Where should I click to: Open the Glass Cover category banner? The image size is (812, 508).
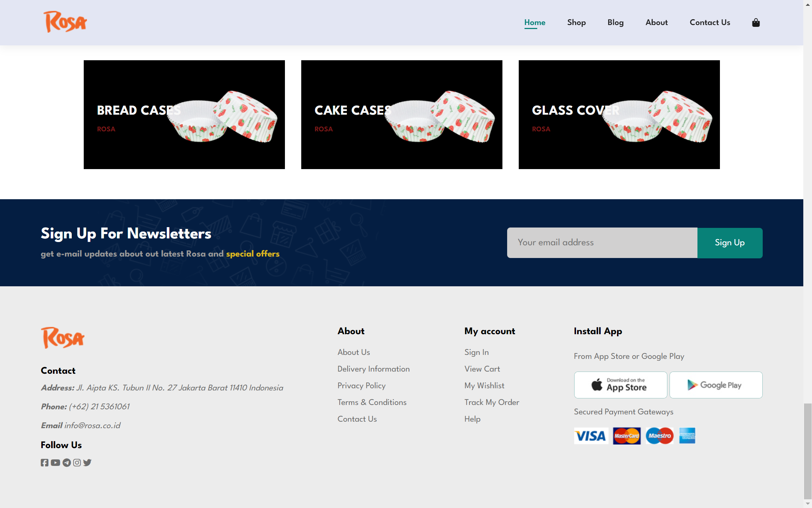pos(619,115)
